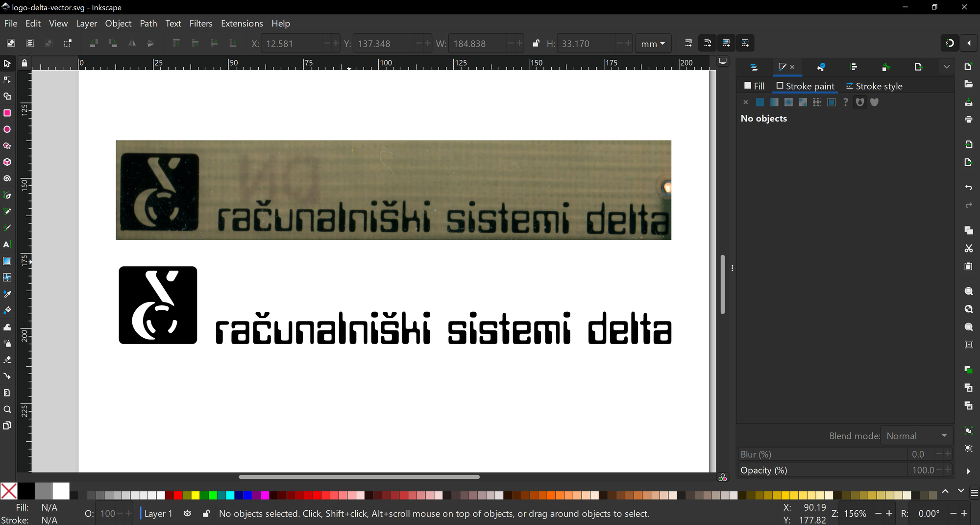Open the Path menu
980x525 pixels.
148,23
